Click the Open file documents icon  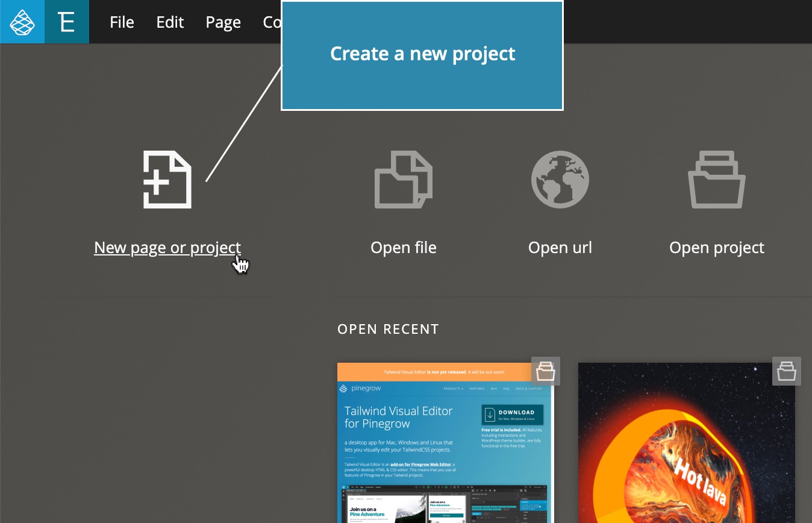coord(404,180)
